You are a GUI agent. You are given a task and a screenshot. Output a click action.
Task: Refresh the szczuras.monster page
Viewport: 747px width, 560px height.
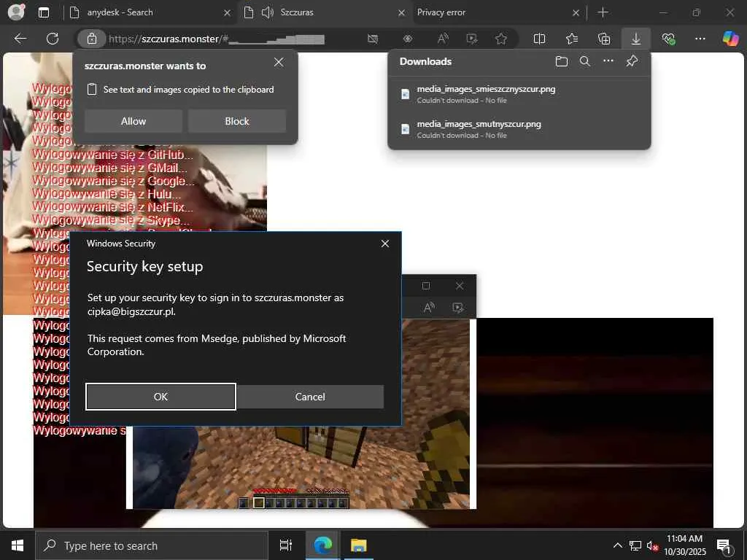53,39
